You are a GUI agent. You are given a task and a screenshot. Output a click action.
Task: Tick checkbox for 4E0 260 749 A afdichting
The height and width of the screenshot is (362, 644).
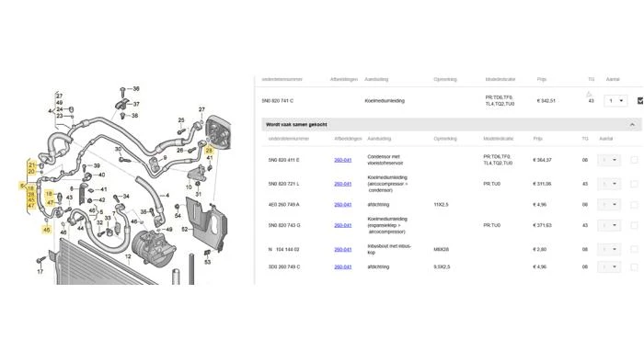[634, 205]
